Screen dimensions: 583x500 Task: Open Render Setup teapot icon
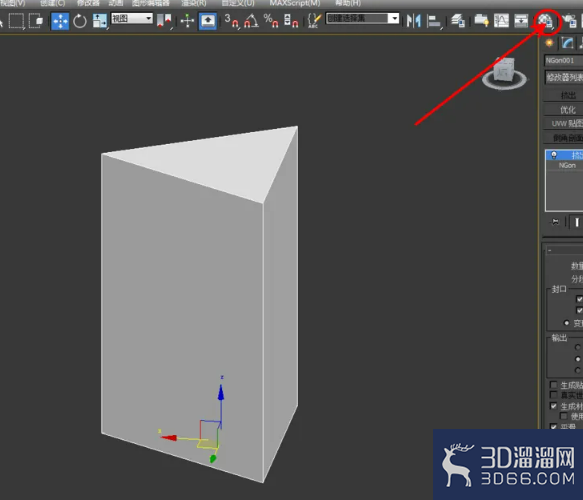569,21
